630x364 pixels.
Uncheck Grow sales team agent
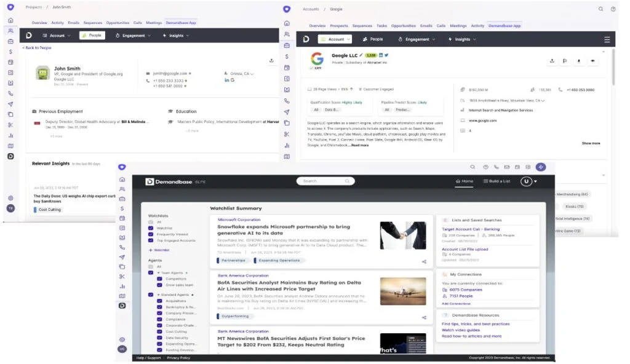(x=159, y=285)
